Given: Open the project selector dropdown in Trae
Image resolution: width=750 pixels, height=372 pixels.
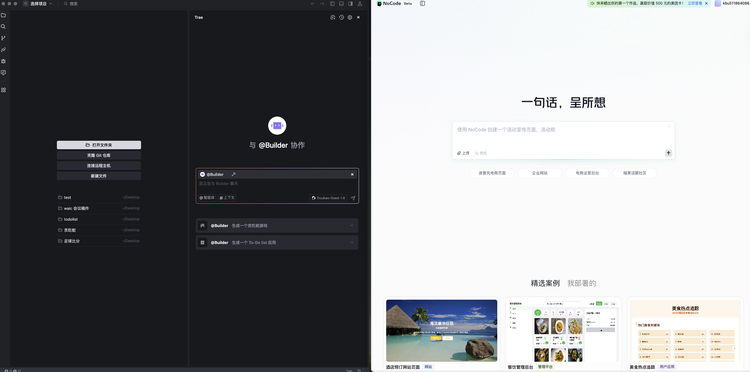Looking at the screenshot, I should [38, 3].
